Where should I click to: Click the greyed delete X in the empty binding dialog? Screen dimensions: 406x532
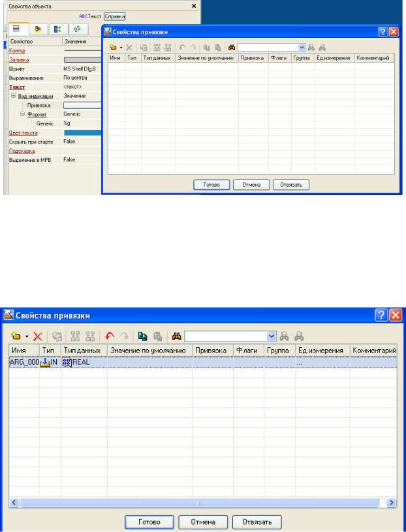click(129, 48)
